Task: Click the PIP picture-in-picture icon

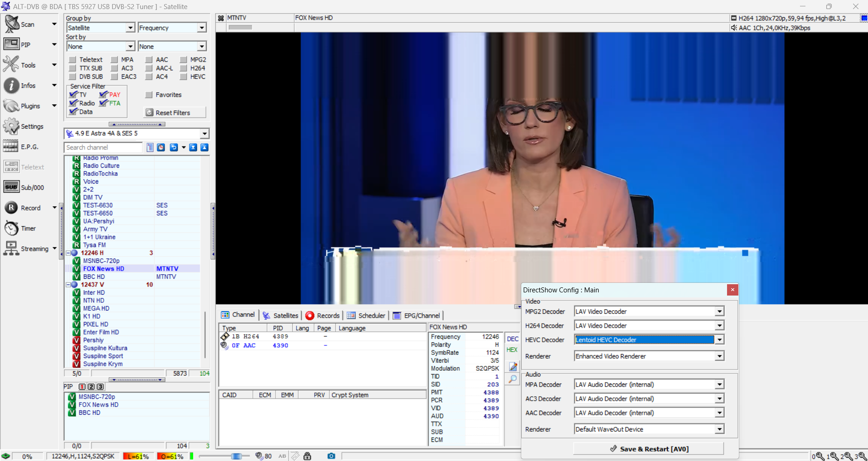Action: [11, 44]
